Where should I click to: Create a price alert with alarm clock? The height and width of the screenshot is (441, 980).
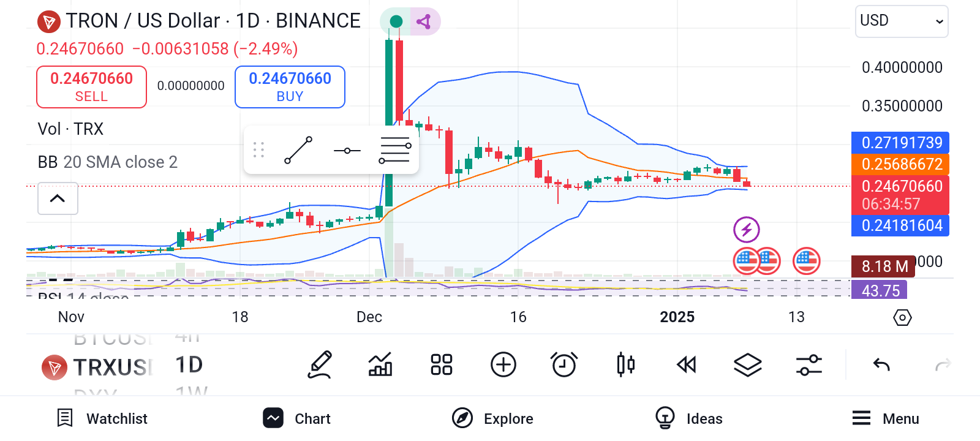coord(564,365)
